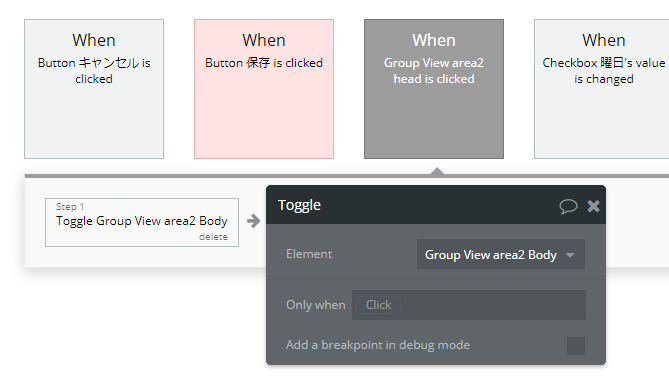Select the Button キャンセル is clicked event

click(94, 89)
